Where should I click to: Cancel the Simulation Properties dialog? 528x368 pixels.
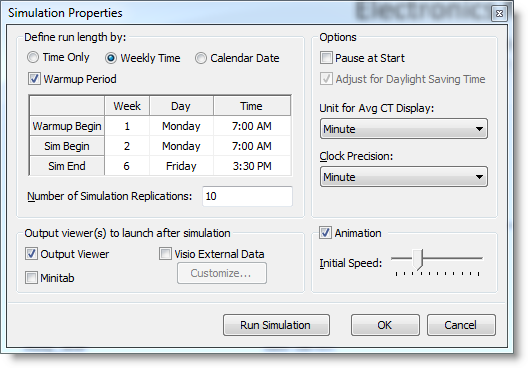point(461,325)
